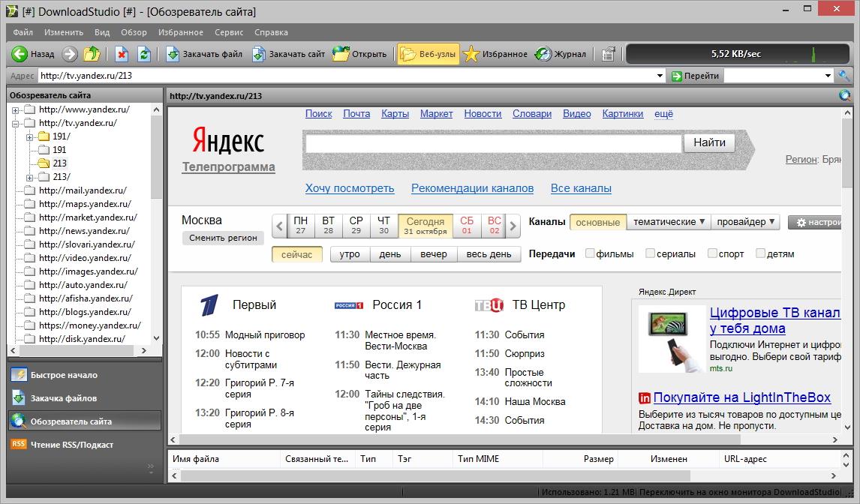Click the green refresh page icon
The width and height of the screenshot is (860, 504).
pos(143,54)
